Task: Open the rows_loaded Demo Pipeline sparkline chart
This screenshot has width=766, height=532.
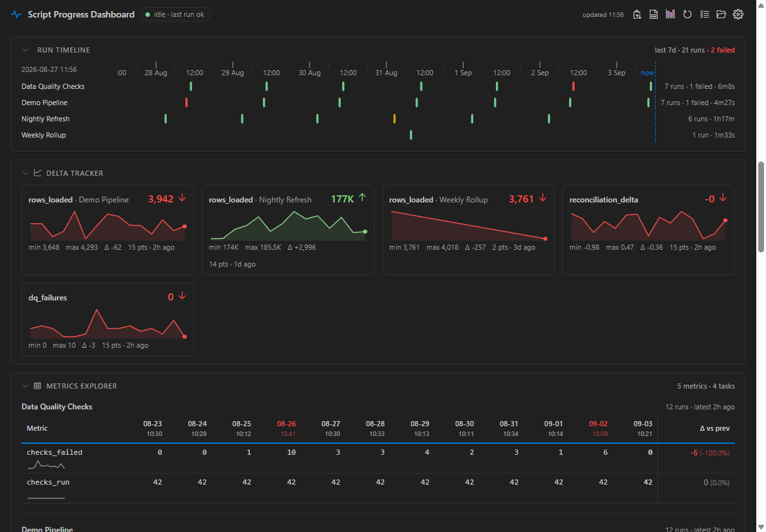Action: click(108, 226)
